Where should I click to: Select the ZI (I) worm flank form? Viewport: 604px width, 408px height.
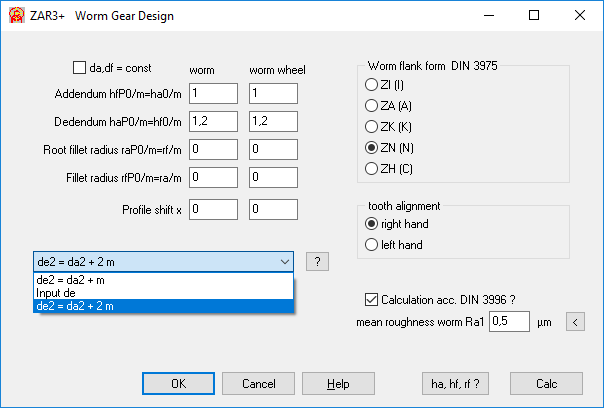pos(372,84)
